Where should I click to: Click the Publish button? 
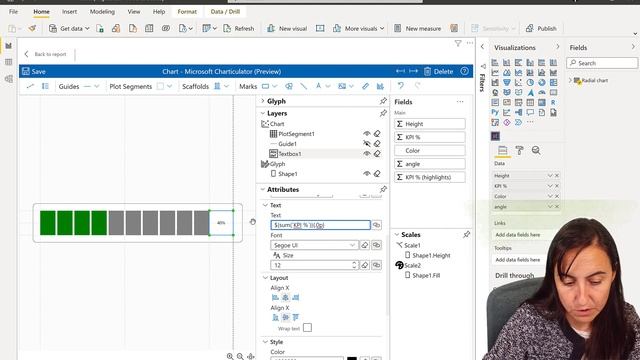pos(541,29)
